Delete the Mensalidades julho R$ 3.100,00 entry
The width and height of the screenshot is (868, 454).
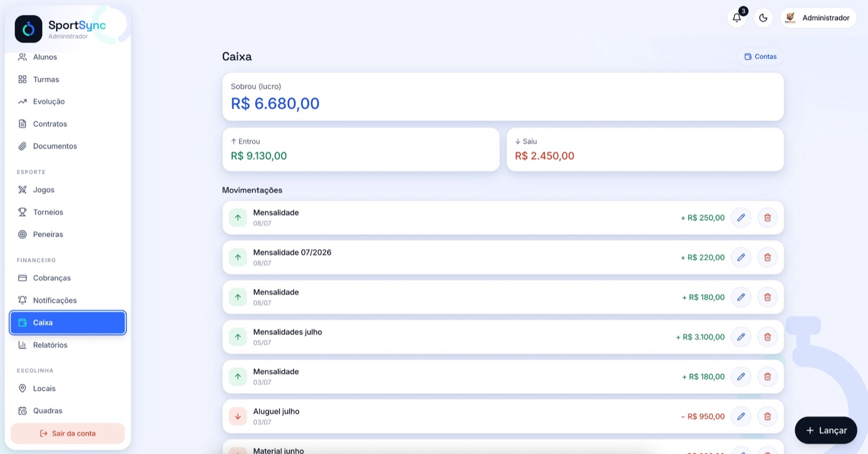768,337
